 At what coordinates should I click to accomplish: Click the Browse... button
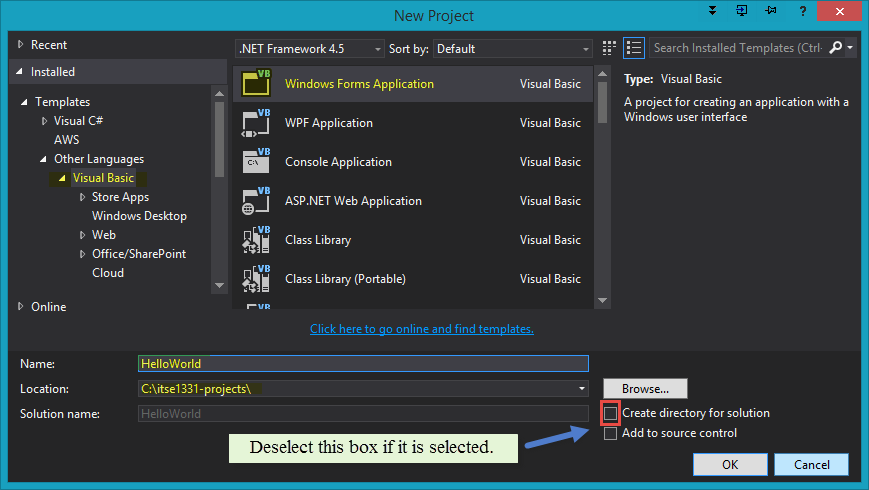click(x=645, y=388)
